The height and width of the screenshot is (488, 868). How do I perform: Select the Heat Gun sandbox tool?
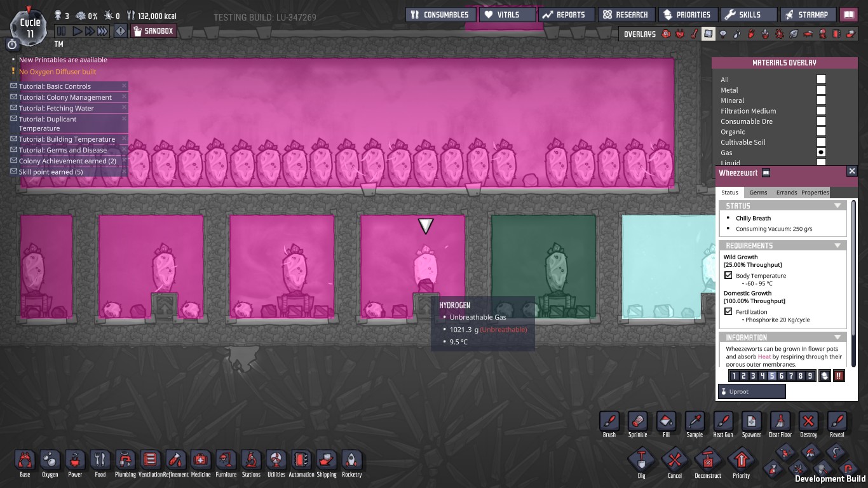[723, 421]
